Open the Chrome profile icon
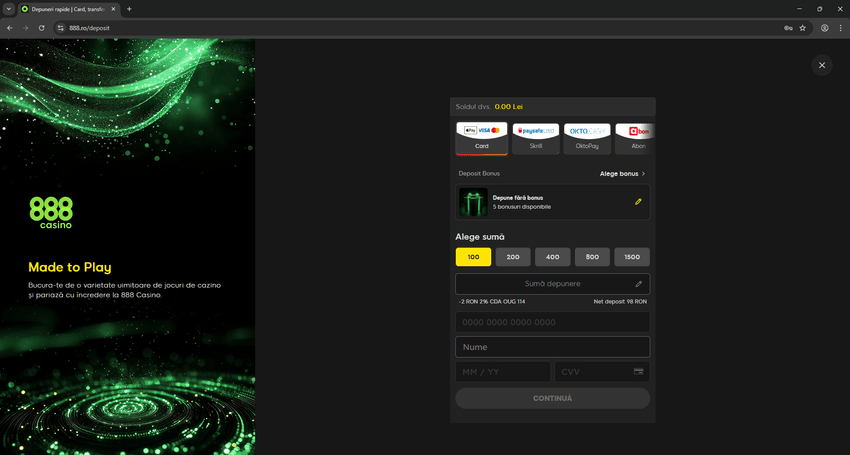 (824, 28)
